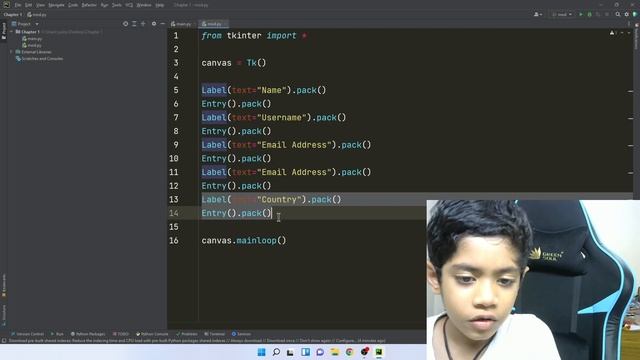
Task: Open the TODO tool window
Action: pyautogui.click(x=121, y=334)
